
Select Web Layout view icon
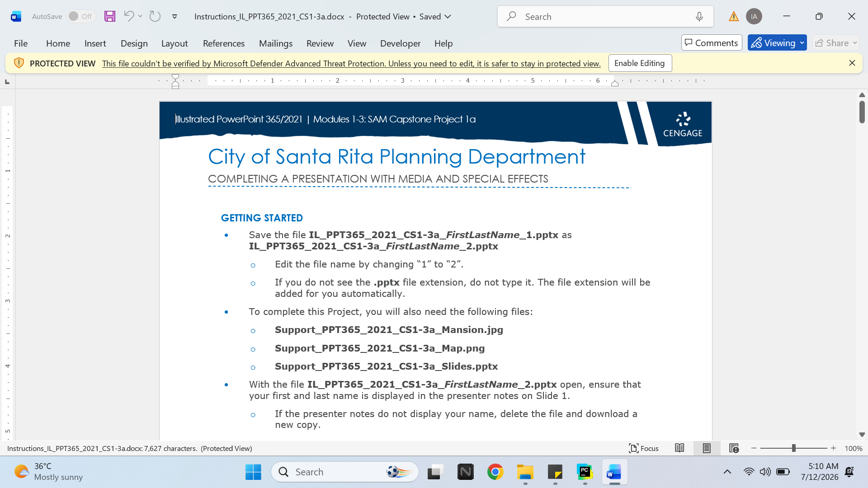pyautogui.click(x=734, y=448)
